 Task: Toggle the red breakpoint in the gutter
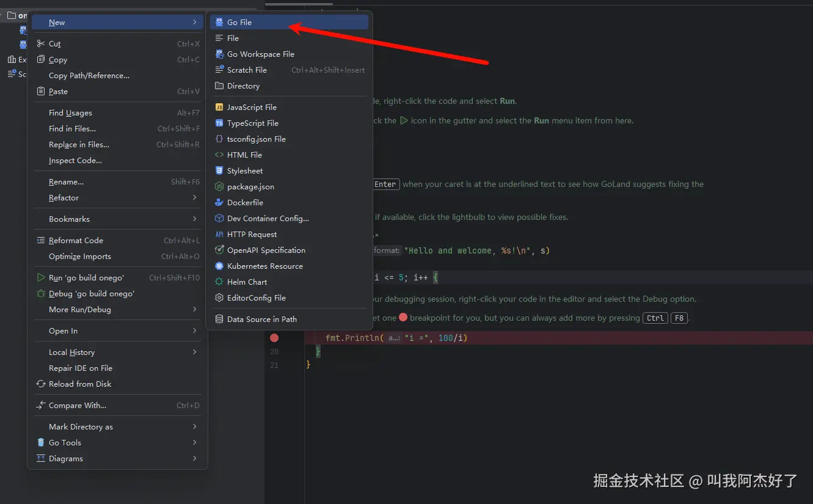click(274, 338)
